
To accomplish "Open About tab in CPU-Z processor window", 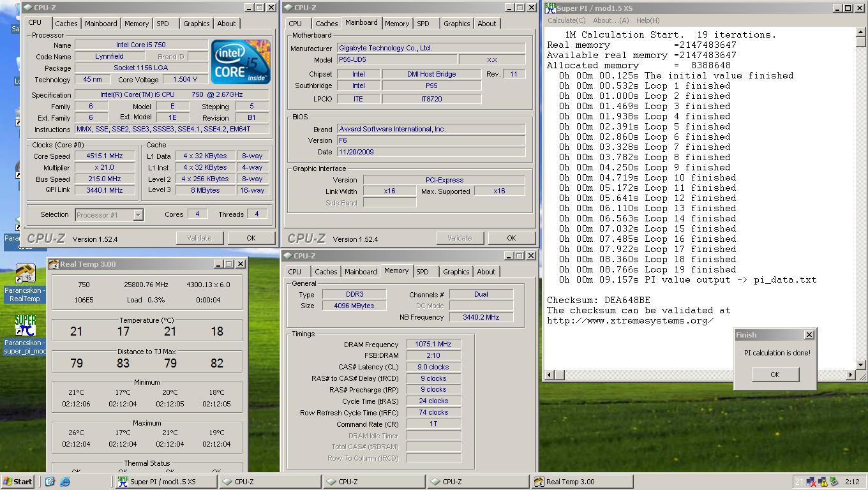I will (227, 24).
